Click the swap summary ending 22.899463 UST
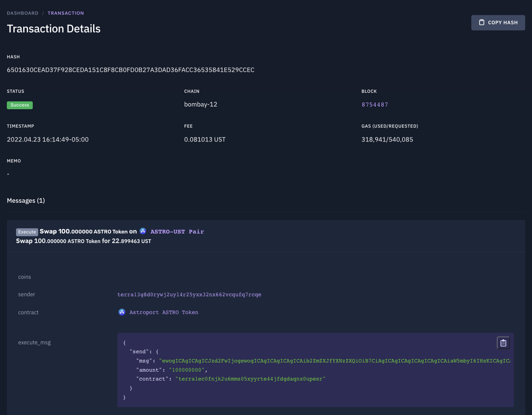Viewport: 532px width, 415px height. [x=84, y=241]
